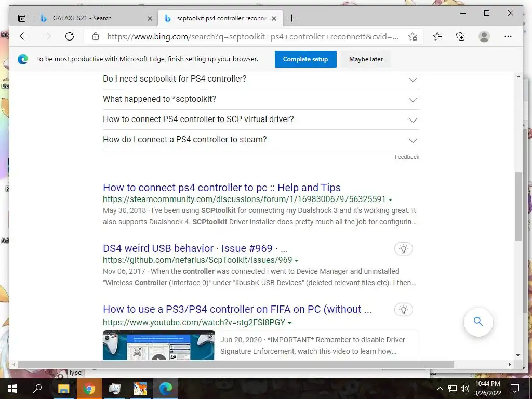
Task: Play the FIFA controller video thumbnail
Action: pos(158,345)
